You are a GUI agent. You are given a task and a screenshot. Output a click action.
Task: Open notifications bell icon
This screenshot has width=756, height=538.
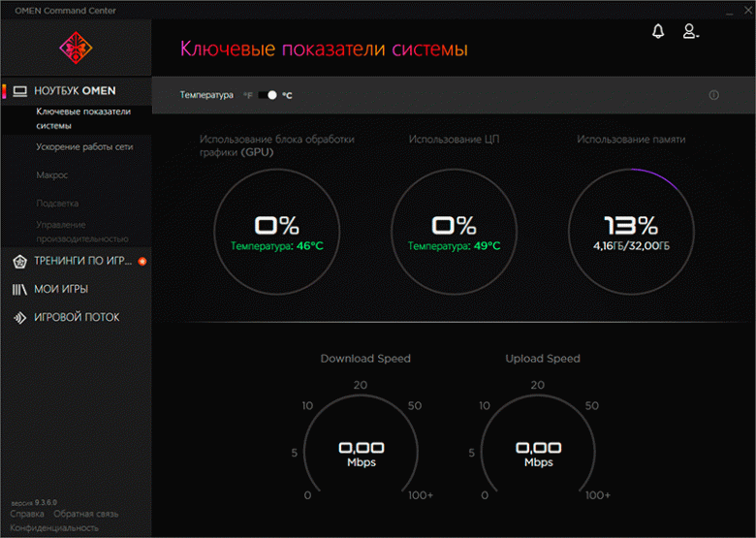(658, 31)
